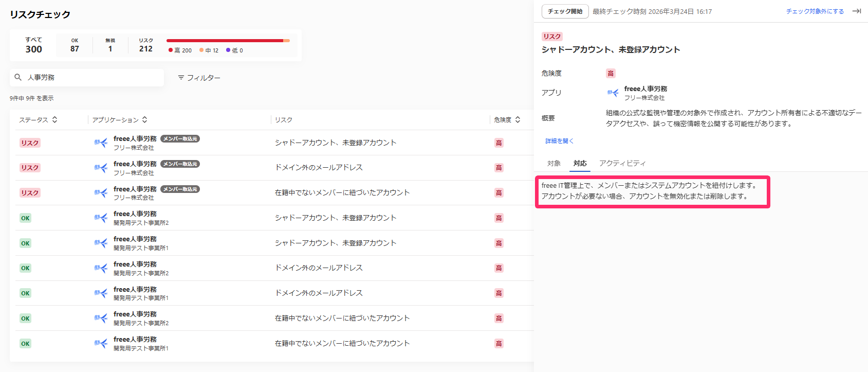Click app icon in third risk row
Viewport: 868px width, 372px height.
point(101,193)
